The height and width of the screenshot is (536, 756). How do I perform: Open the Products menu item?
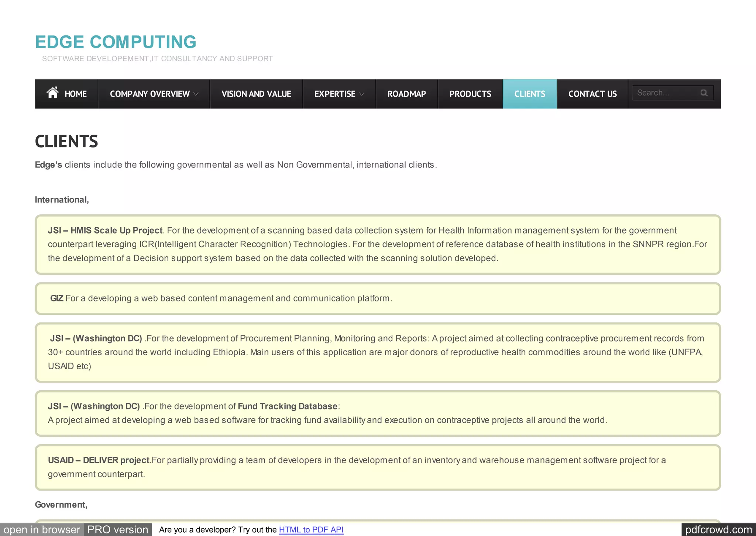pos(470,94)
